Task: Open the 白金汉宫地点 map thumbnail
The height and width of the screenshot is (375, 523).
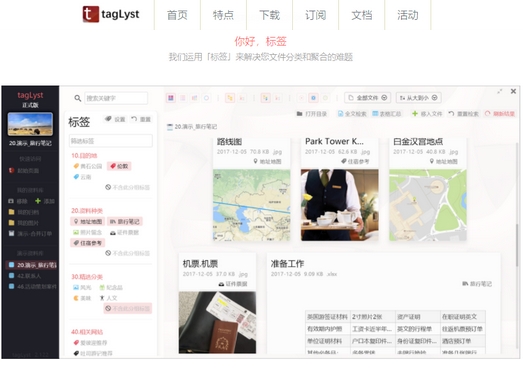Action: pyautogui.click(x=428, y=205)
